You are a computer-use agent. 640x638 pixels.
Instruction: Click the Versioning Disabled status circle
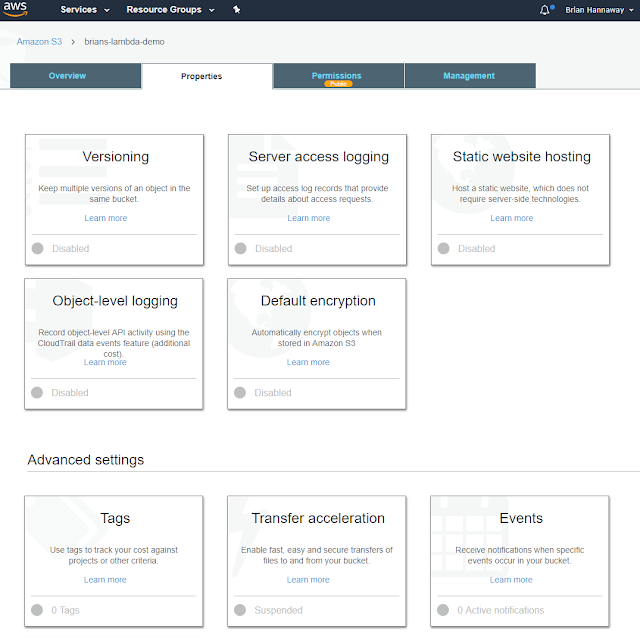point(38,248)
